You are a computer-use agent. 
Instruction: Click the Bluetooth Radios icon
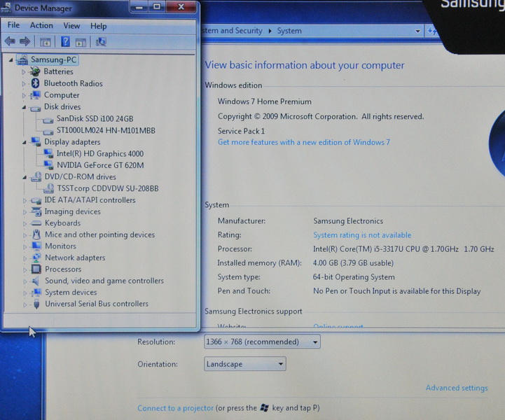click(x=36, y=83)
